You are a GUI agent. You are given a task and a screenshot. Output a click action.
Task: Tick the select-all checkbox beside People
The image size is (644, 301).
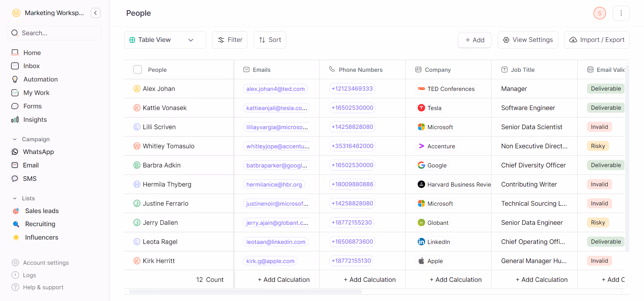click(137, 69)
